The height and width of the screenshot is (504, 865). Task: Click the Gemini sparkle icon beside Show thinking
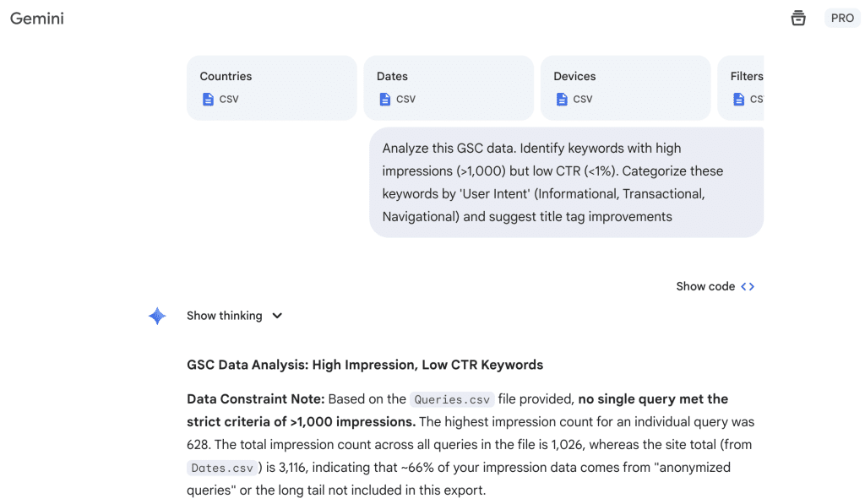coord(157,315)
